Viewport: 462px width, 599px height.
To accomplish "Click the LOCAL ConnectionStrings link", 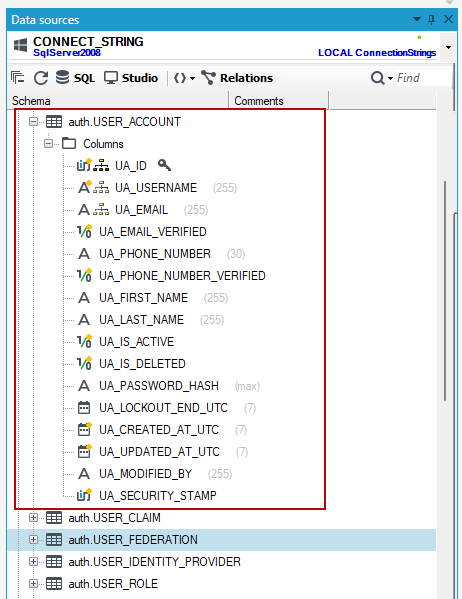I will click(377, 53).
